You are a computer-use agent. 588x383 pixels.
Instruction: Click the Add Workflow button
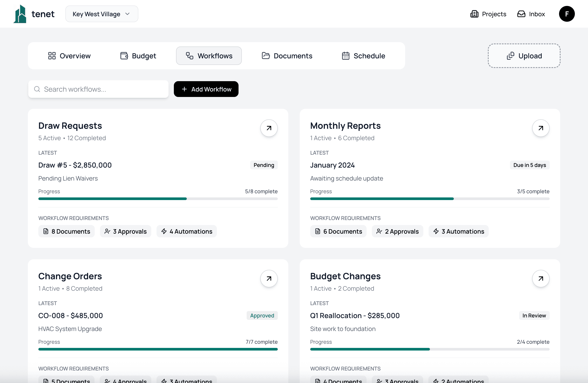[x=206, y=89]
